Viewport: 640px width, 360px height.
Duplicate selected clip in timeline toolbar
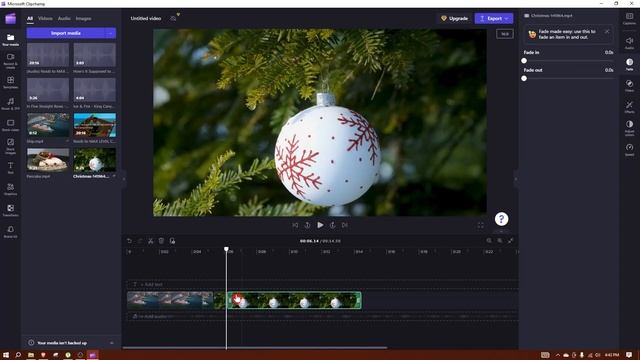tap(172, 241)
